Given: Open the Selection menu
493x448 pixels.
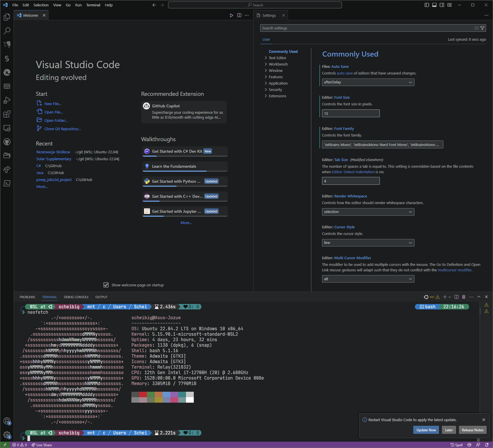Looking at the screenshot, I should [x=41, y=5].
